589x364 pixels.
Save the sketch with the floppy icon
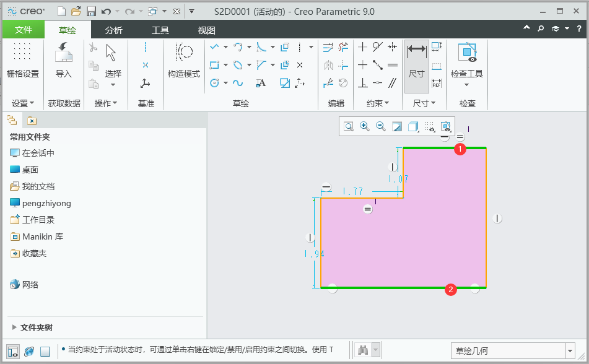pos(91,12)
